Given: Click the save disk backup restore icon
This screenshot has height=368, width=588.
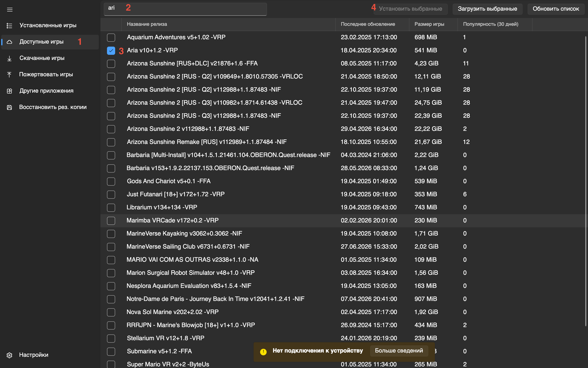Looking at the screenshot, I should [9, 107].
